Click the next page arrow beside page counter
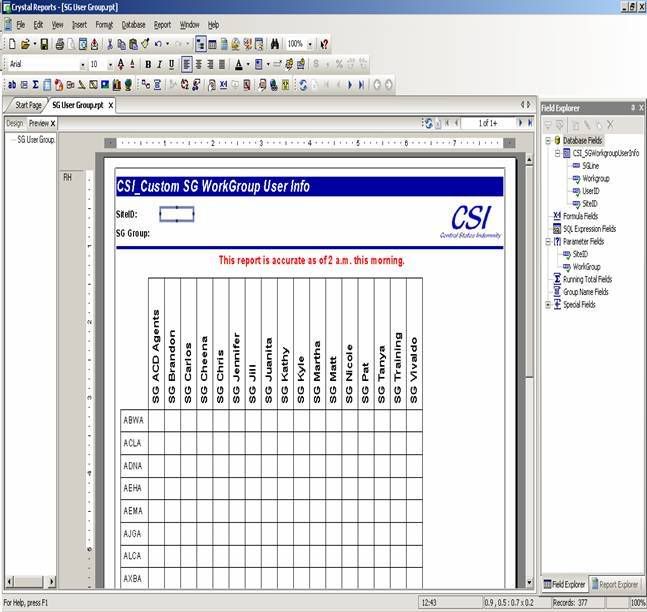The height and width of the screenshot is (612, 647). (x=520, y=123)
